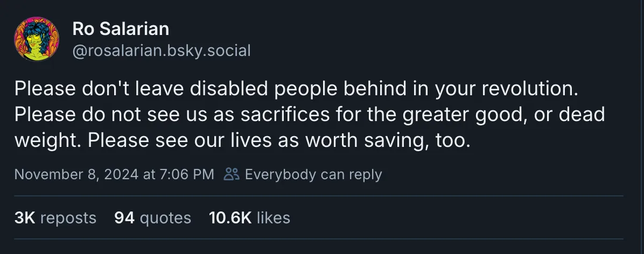This screenshot has width=644, height=254.
Task: Click the Ro Salarian display name
Action: [x=121, y=30]
